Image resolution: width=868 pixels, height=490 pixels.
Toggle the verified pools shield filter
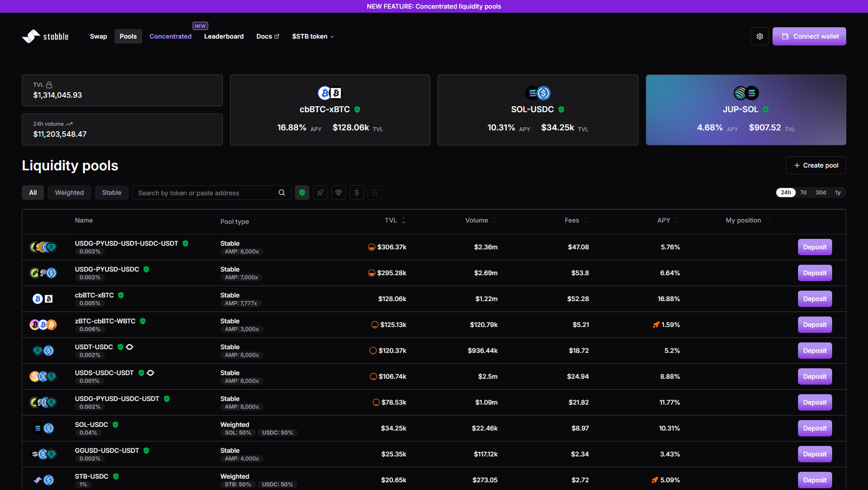(x=302, y=193)
